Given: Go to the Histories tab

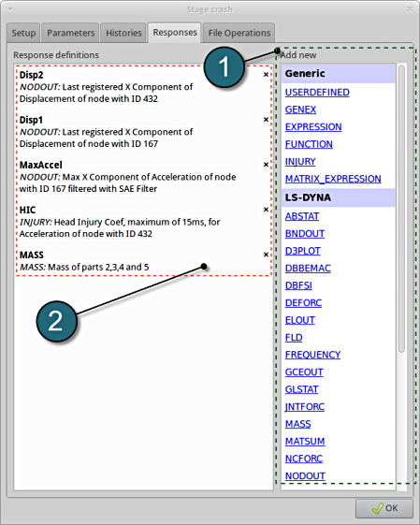Looking at the screenshot, I should [x=123, y=33].
